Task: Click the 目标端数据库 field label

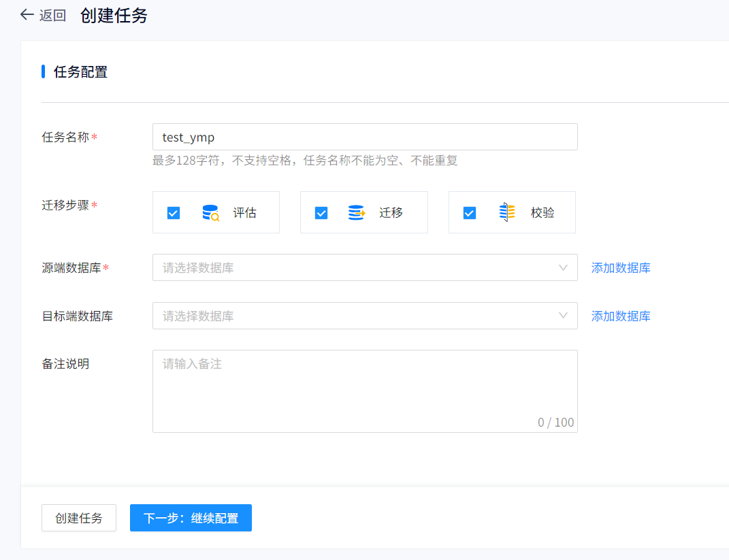Action: (78, 316)
